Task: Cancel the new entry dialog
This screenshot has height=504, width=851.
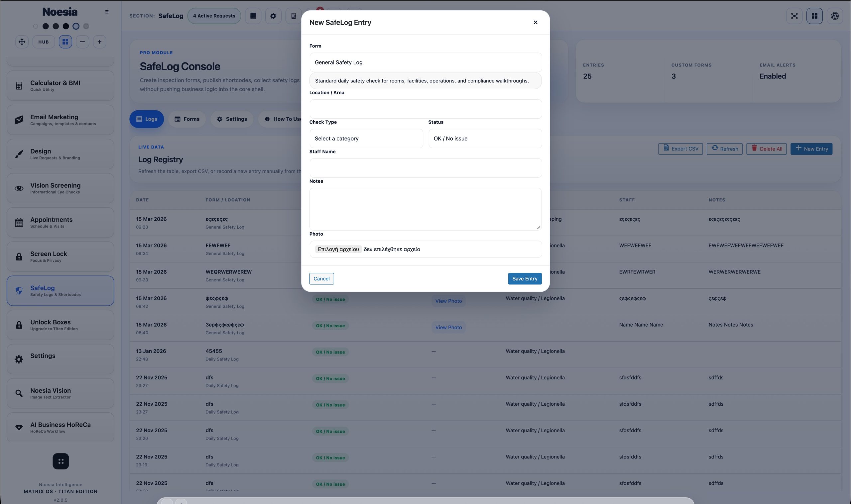Action: click(x=321, y=279)
